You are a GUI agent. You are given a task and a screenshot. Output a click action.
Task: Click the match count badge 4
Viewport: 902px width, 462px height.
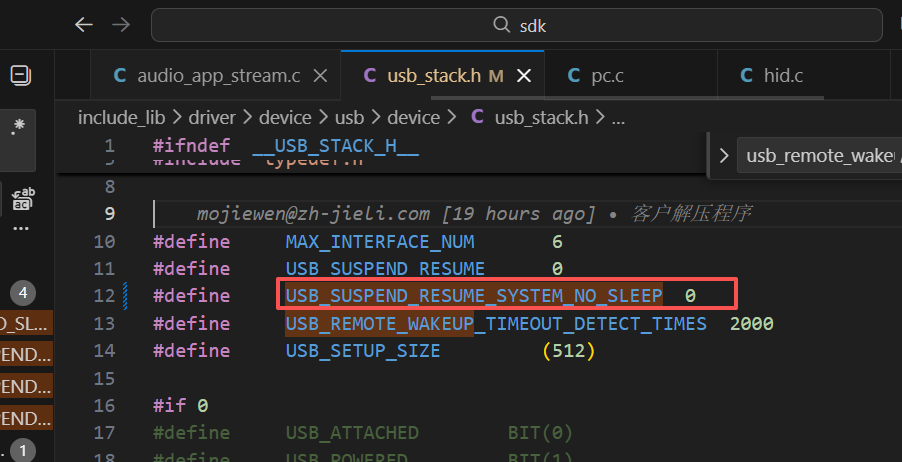(22, 293)
